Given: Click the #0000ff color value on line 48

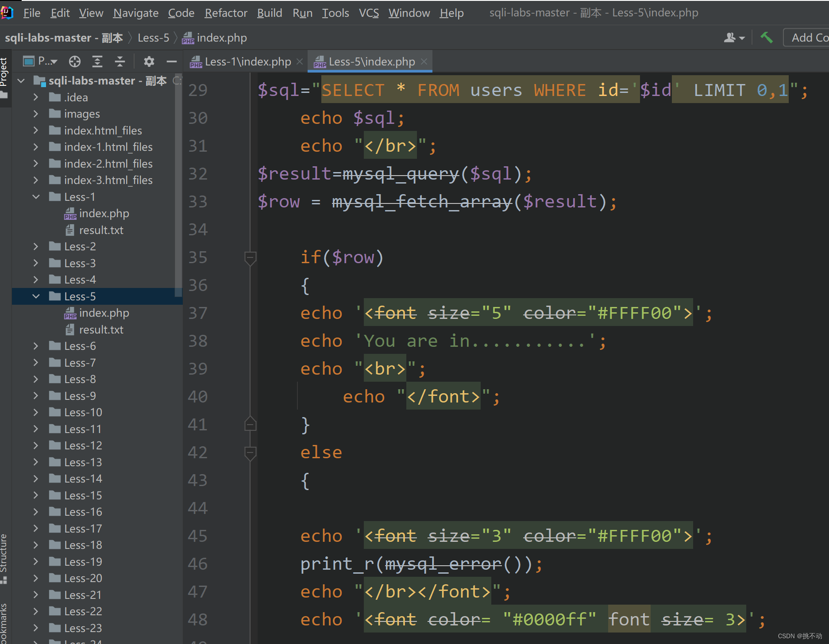Looking at the screenshot, I should [x=550, y=620].
